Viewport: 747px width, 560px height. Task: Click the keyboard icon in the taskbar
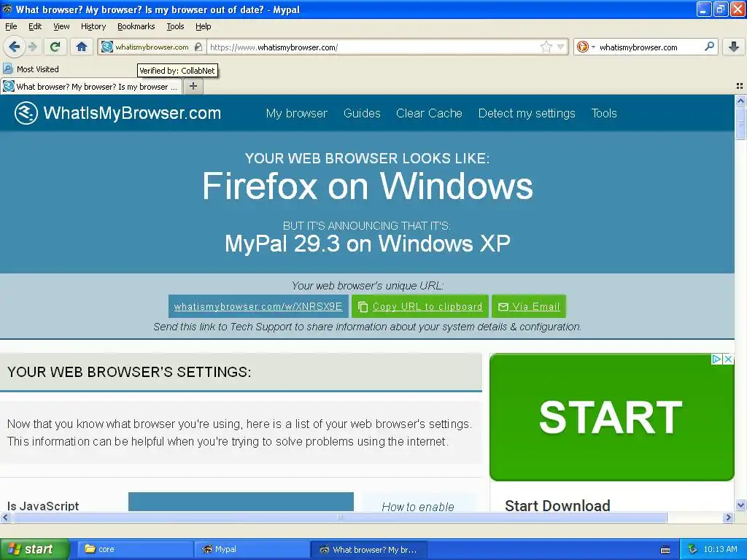coord(665,550)
